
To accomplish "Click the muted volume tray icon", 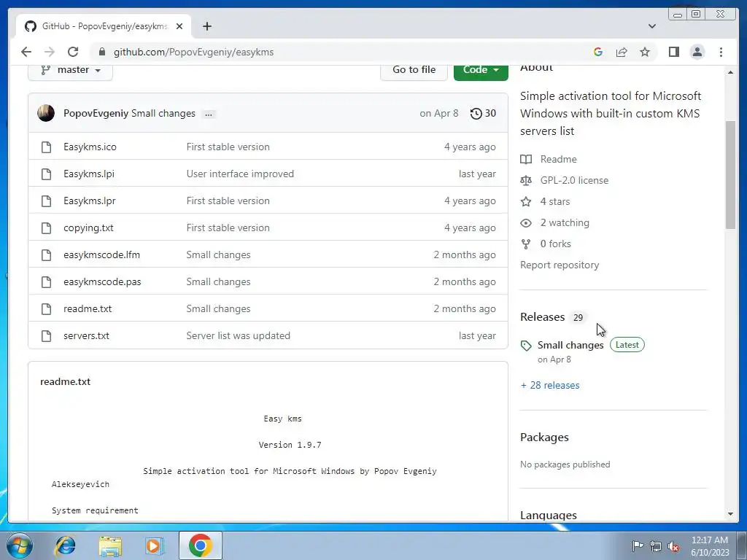I will tap(673, 546).
